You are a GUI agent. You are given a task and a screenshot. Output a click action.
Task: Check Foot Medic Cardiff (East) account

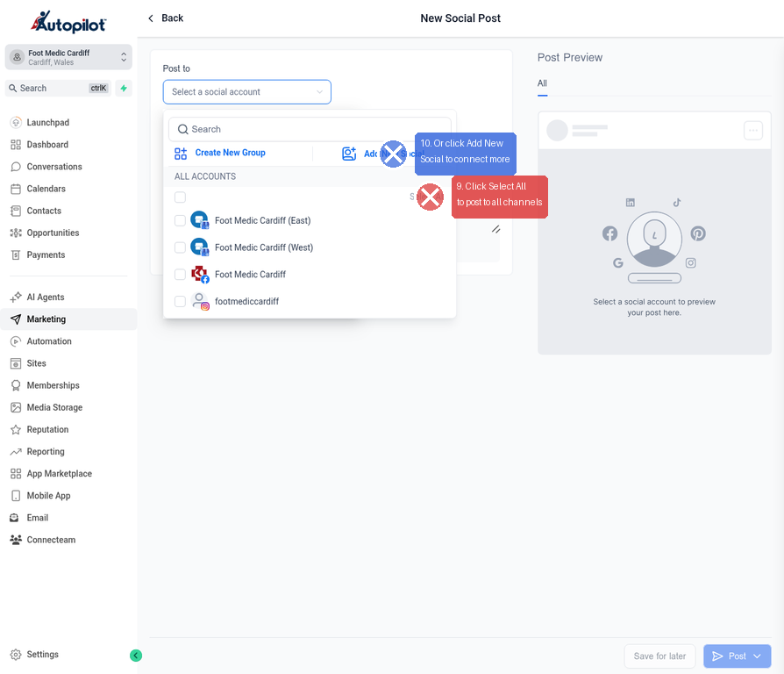[180, 220]
